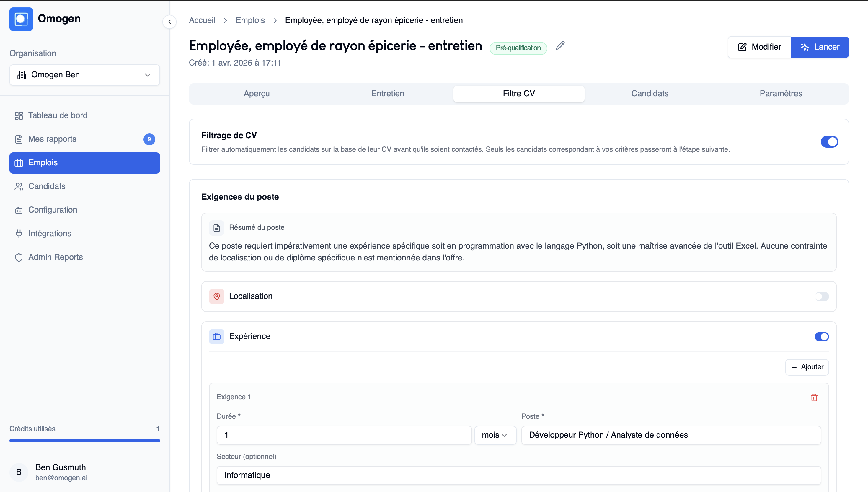Delete Exigence 1 with trash icon

[814, 397]
